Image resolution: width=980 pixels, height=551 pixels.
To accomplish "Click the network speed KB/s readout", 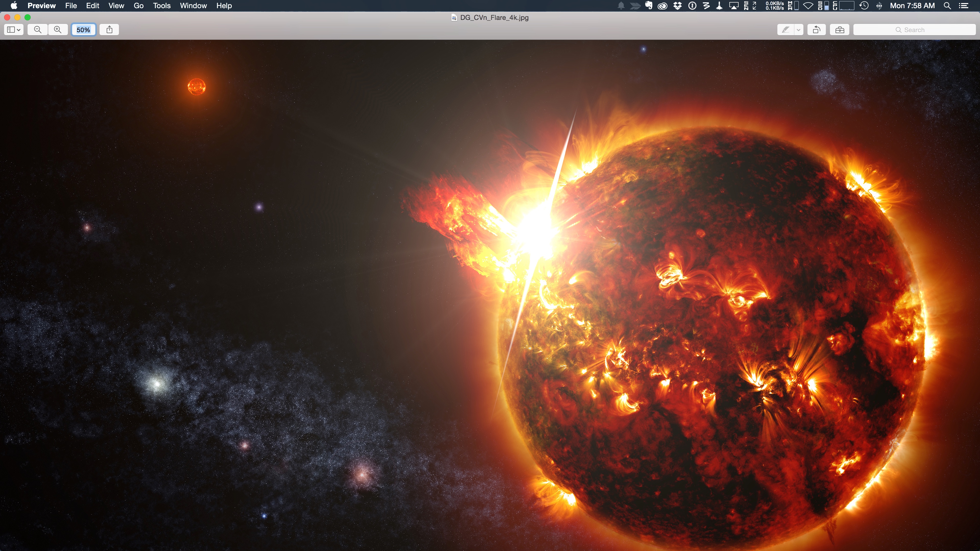I will pyautogui.click(x=775, y=6).
